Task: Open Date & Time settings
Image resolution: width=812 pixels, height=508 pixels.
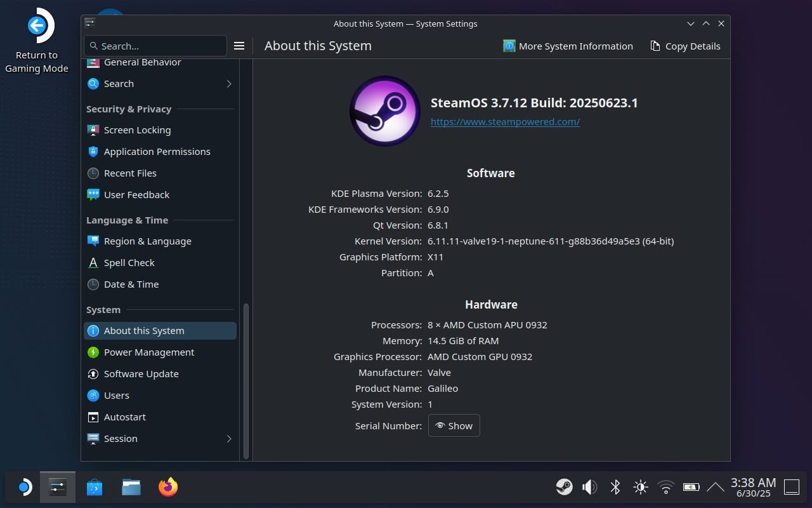Action: (x=160, y=284)
